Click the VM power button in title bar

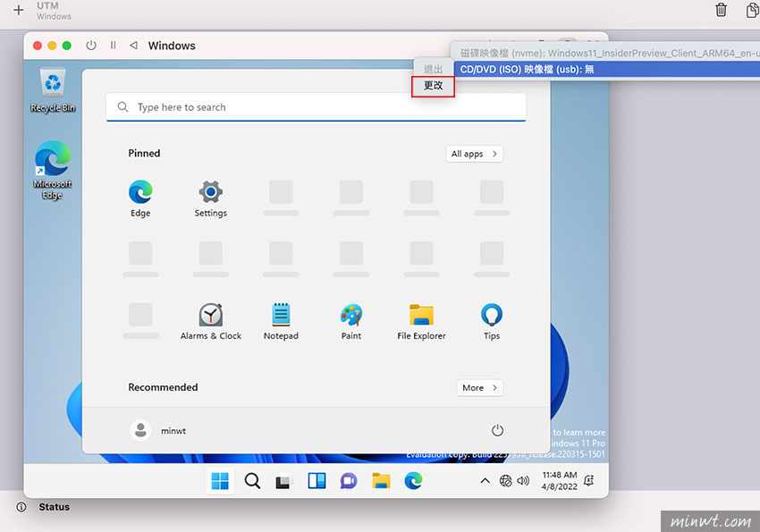(91, 46)
